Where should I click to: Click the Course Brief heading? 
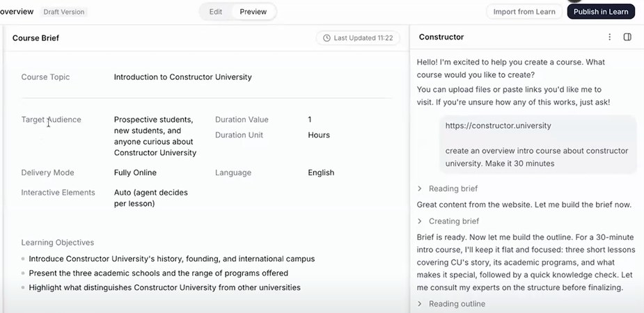point(36,38)
